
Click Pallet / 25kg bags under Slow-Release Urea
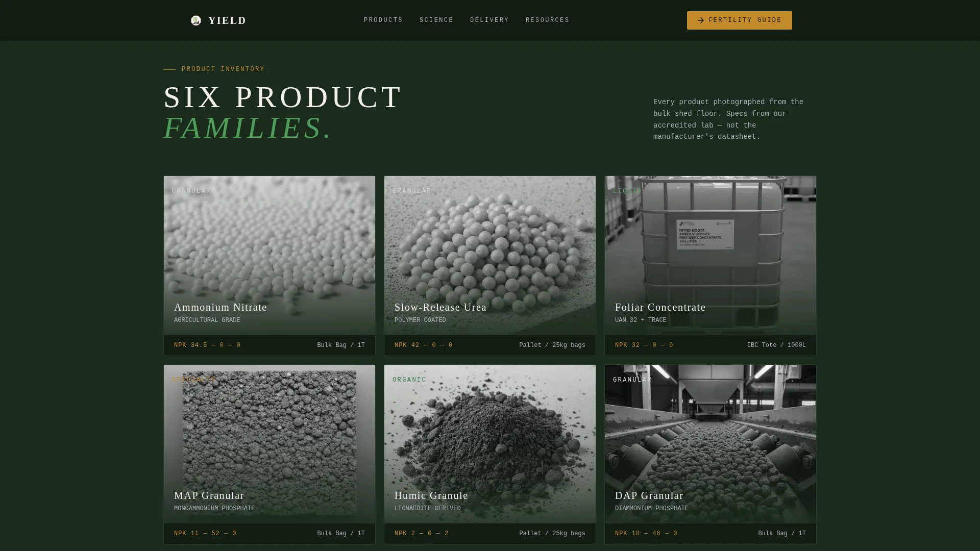[x=552, y=345]
